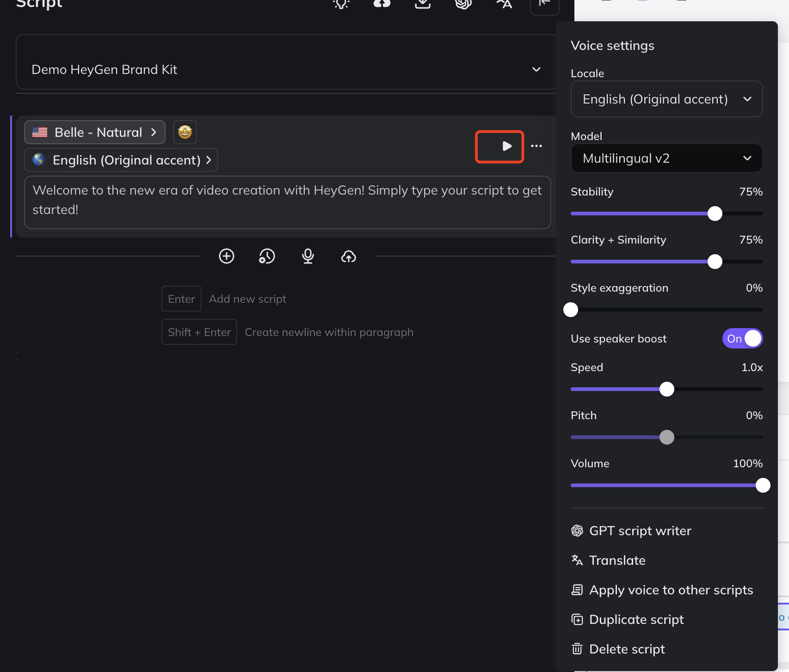Click the Shift + Enter key hint

pos(199,332)
